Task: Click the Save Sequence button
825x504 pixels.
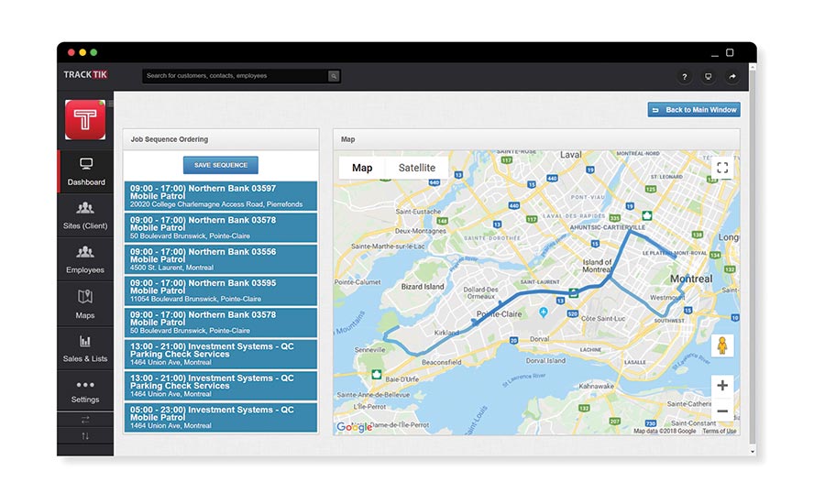Action: click(x=220, y=165)
